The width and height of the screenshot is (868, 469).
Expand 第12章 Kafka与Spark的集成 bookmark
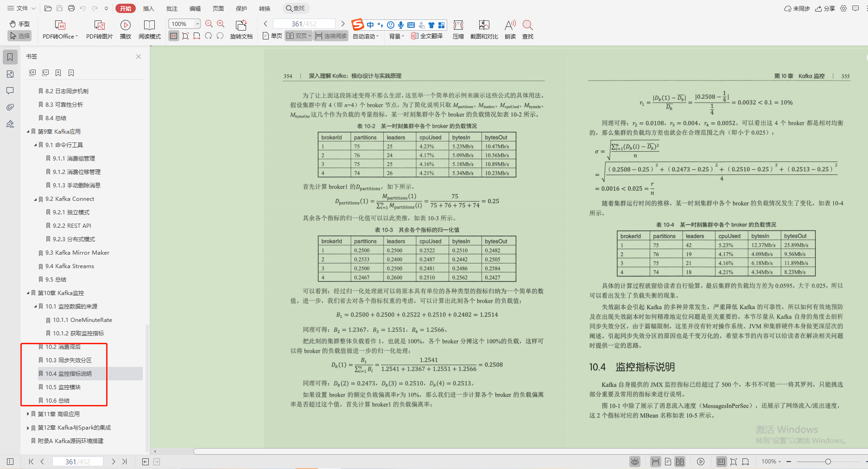click(x=28, y=427)
